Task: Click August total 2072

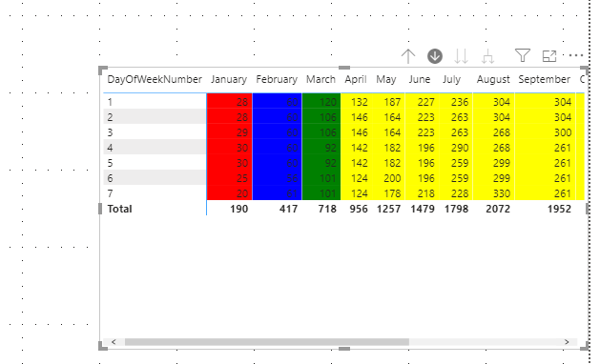Action: click(x=498, y=209)
